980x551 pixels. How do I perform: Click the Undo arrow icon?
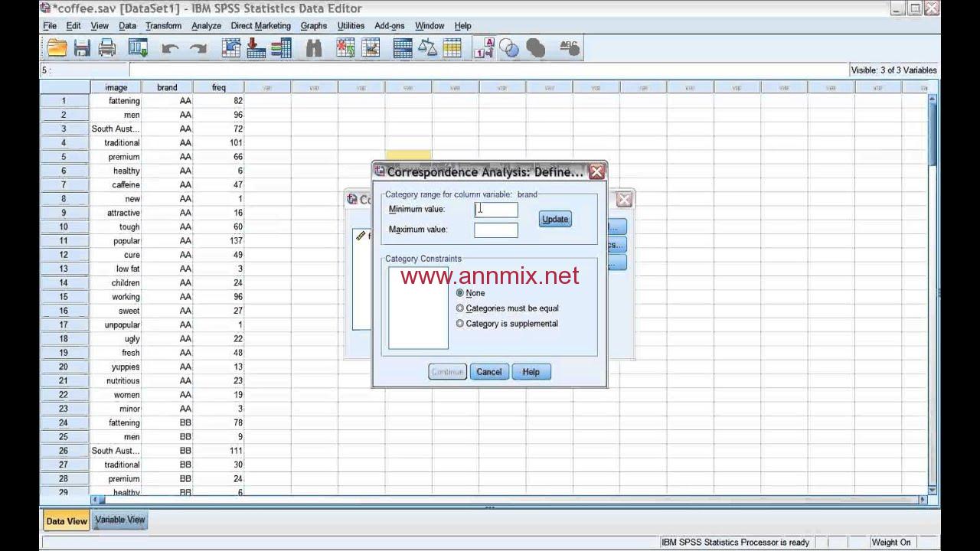tap(170, 49)
